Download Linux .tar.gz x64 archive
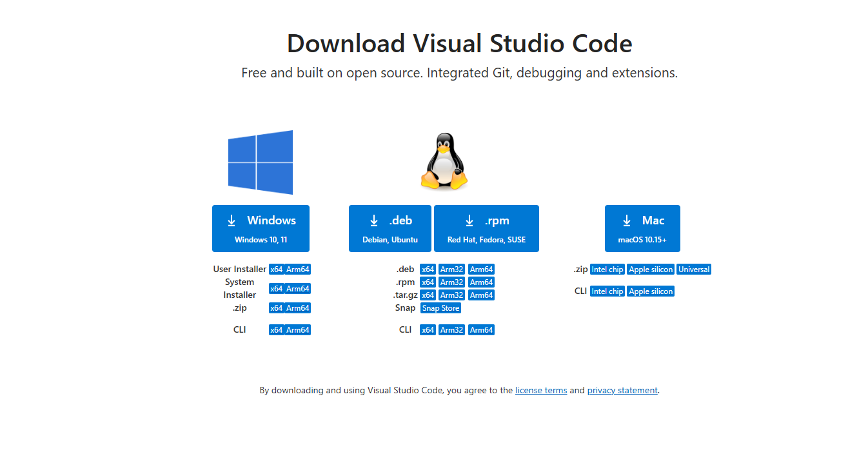 [x=428, y=295]
